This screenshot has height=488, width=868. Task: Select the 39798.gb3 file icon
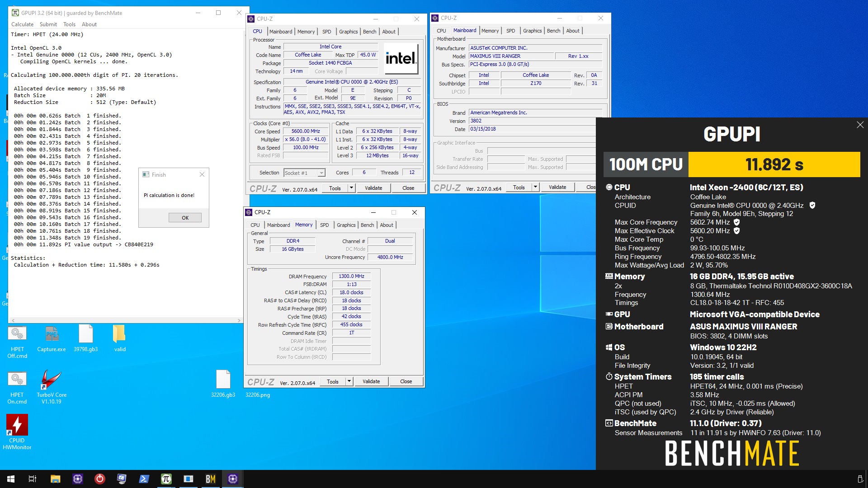[x=85, y=339]
